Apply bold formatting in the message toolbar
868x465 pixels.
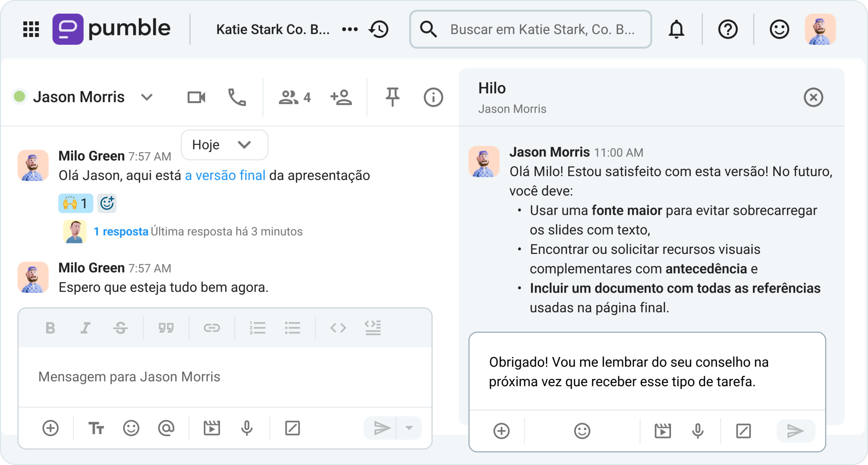coord(50,328)
